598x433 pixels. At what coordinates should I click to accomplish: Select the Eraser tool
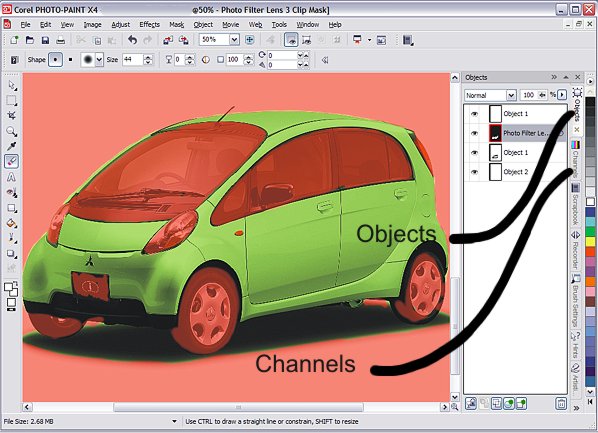click(12, 161)
